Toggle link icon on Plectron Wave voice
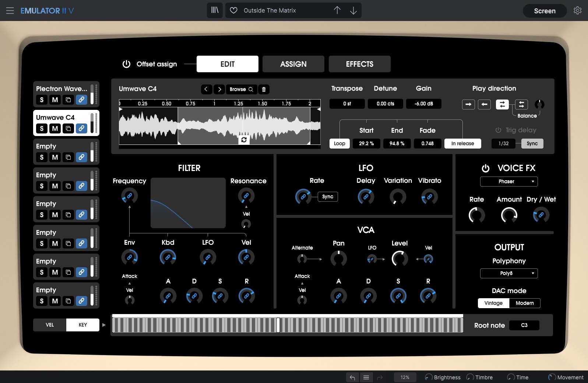Viewport: 588px width, 383px height. (81, 100)
